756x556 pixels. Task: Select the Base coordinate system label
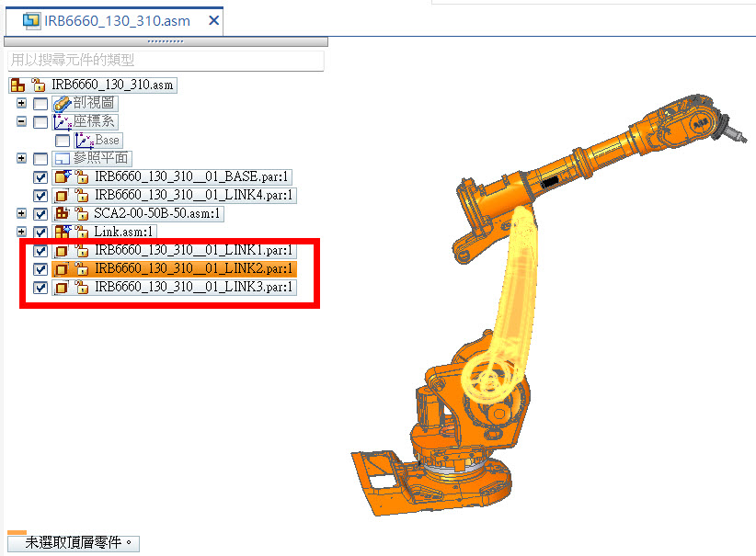click(107, 141)
